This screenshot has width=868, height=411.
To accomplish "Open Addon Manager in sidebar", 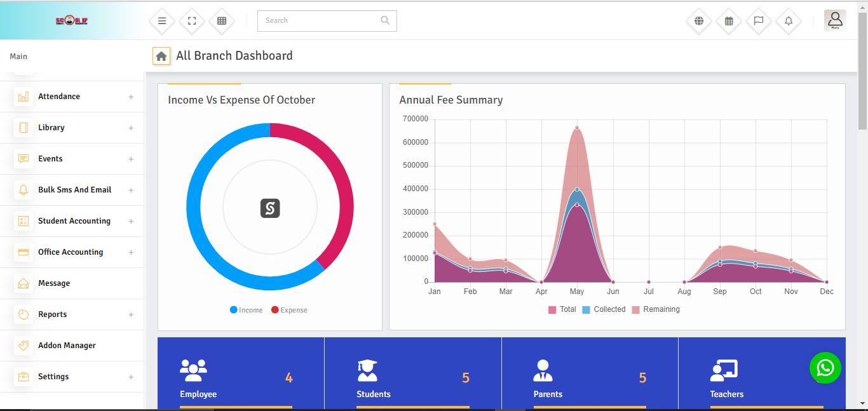I will pyautogui.click(x=67, y=346).
